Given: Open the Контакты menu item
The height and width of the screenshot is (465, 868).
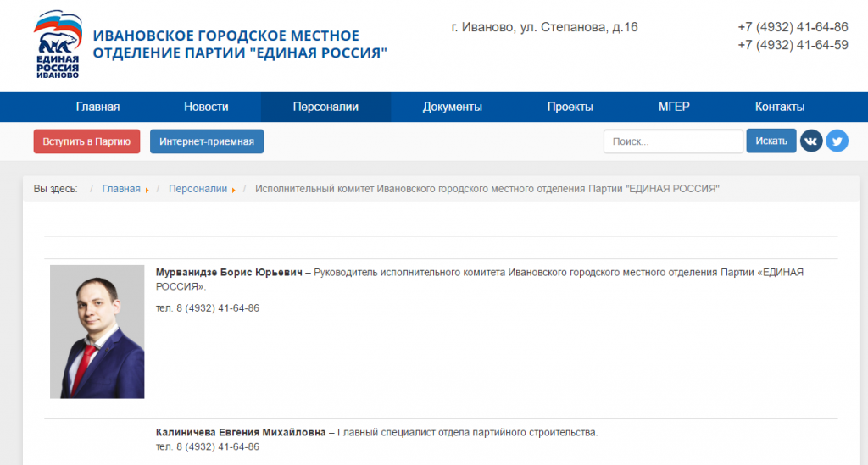Looking at the screenshot, I should [780, 107].
